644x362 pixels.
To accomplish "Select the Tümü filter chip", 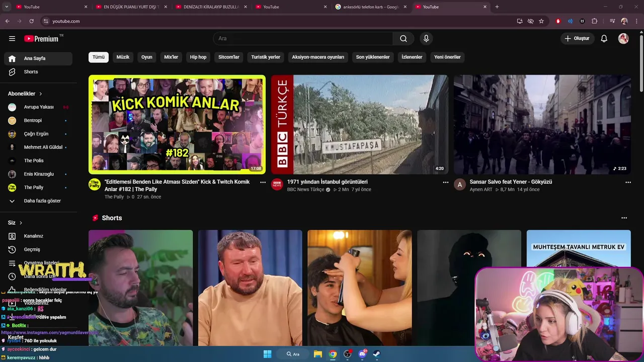I will [x=99, y=57].
